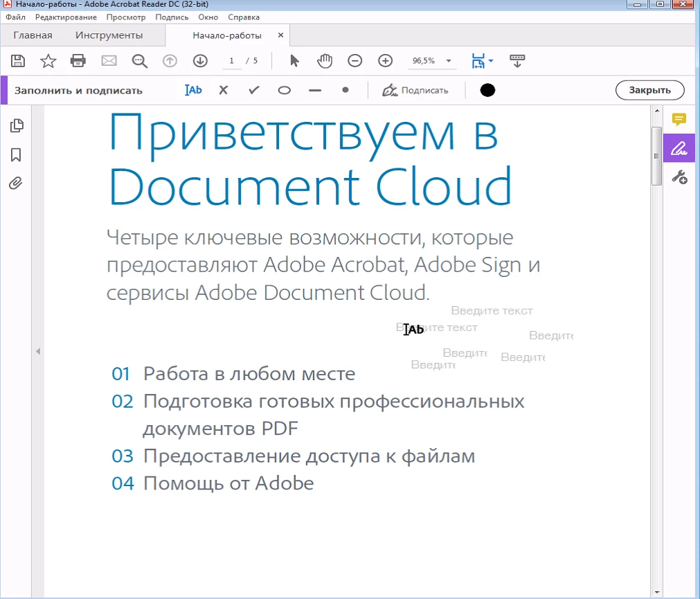Print the document using the printer icon

tap(78, 61)
